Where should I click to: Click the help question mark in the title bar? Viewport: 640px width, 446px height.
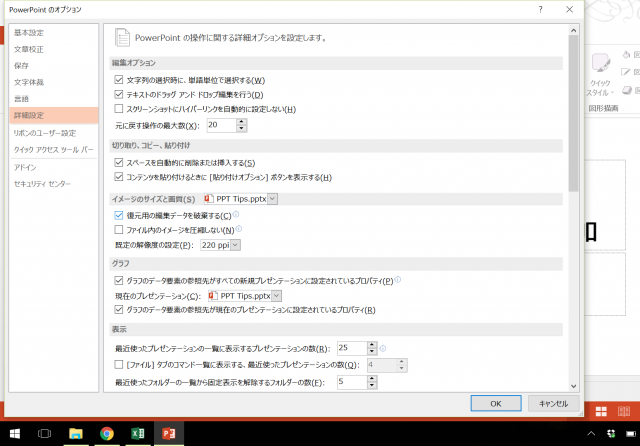pyautogui.click(x=539, y=8)
